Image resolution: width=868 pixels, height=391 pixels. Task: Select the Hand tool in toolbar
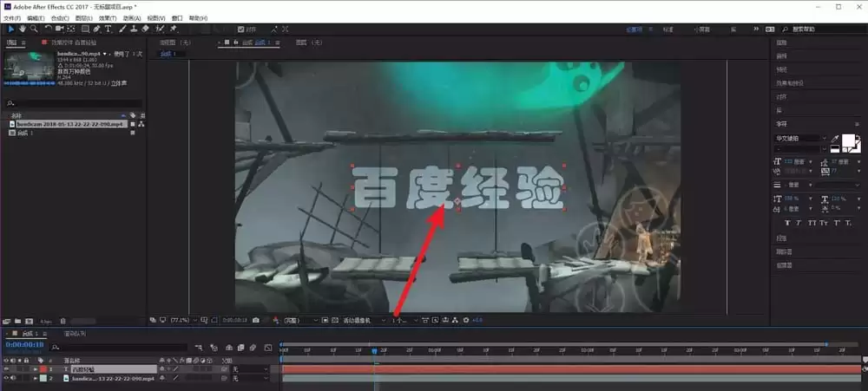click(x=23, y=29)
